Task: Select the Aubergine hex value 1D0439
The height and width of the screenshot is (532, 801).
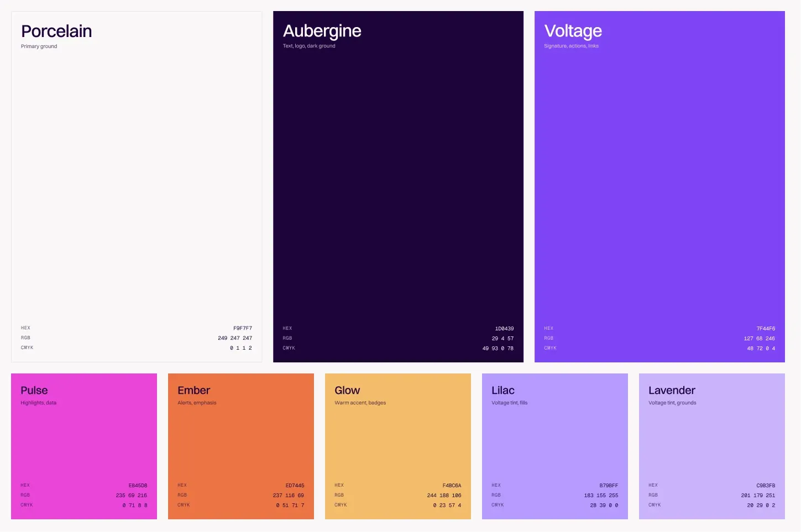Action: pyautogui.click(x=504, y=329)
